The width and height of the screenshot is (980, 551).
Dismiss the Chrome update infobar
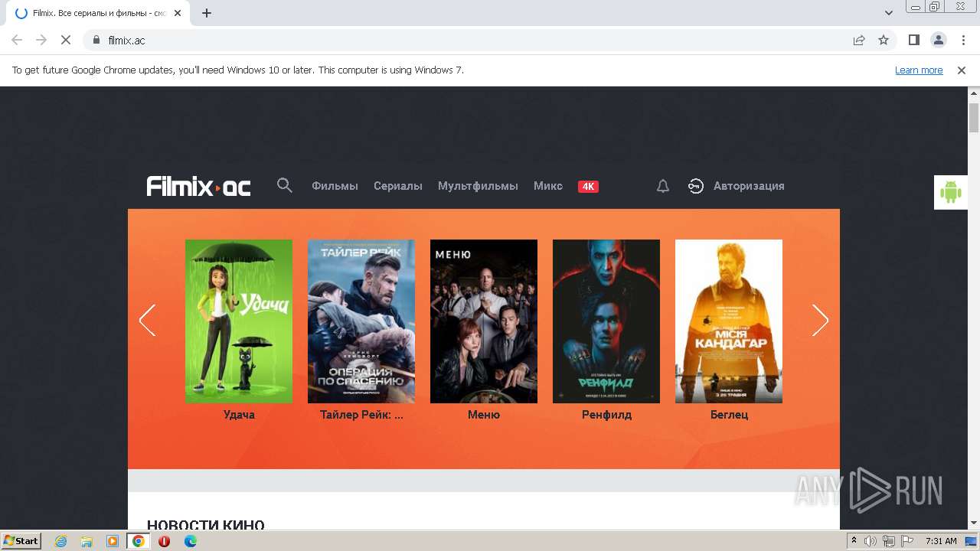pyautogui.click(x=962, y=70)
